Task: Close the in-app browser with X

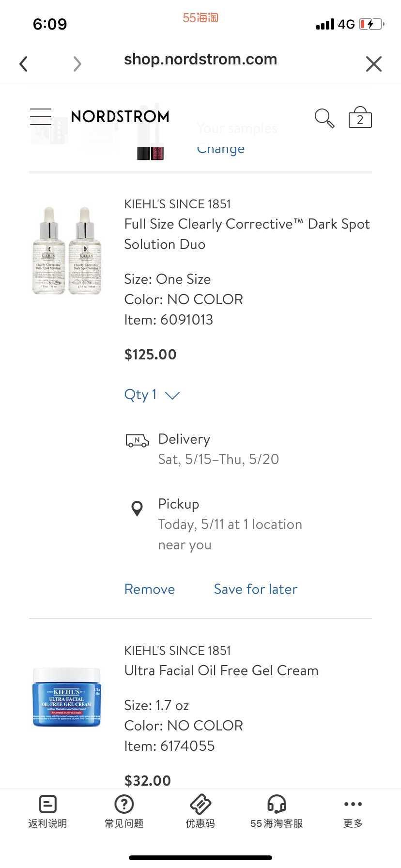Action: 373,63
